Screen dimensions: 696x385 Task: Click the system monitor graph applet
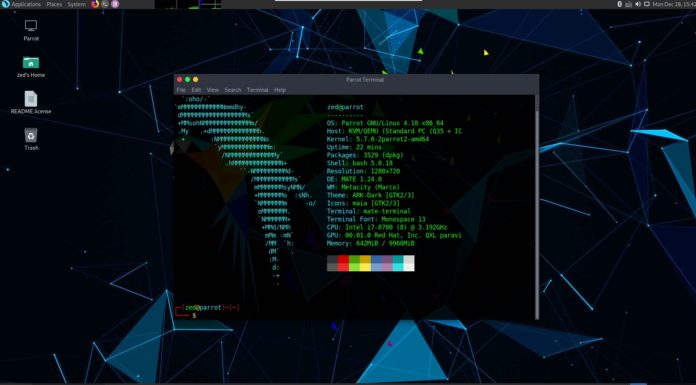188,4
